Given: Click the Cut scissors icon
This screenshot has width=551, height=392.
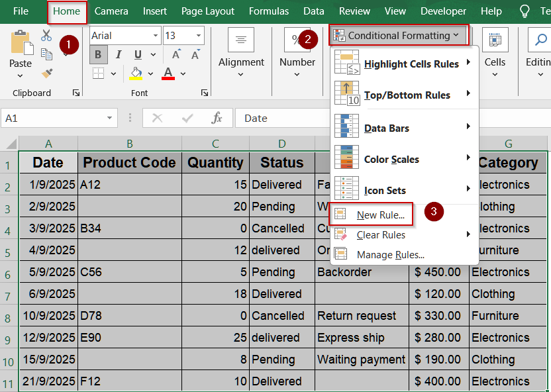Looking at the screenshot, I should (46, 36).
